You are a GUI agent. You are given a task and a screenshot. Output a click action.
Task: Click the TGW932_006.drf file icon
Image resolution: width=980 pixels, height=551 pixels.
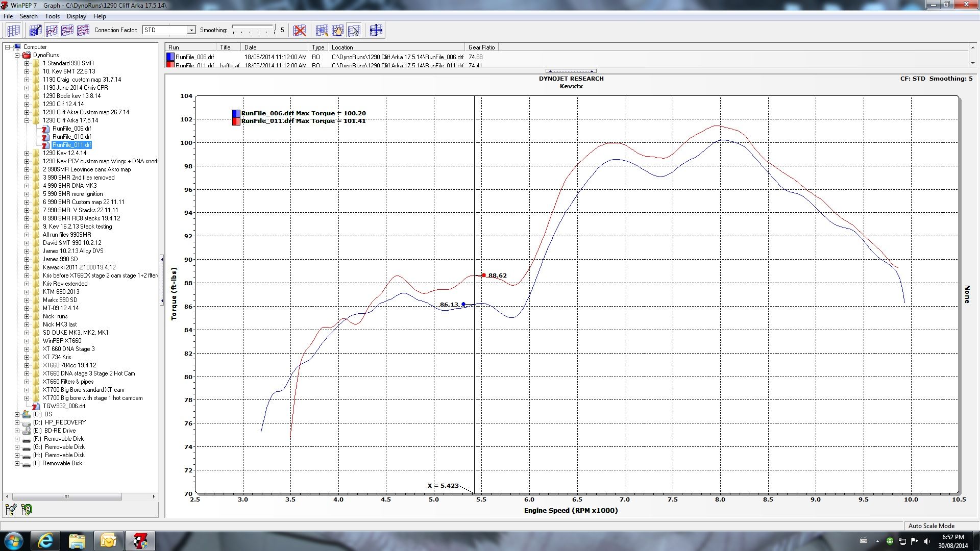coord(36,406)
